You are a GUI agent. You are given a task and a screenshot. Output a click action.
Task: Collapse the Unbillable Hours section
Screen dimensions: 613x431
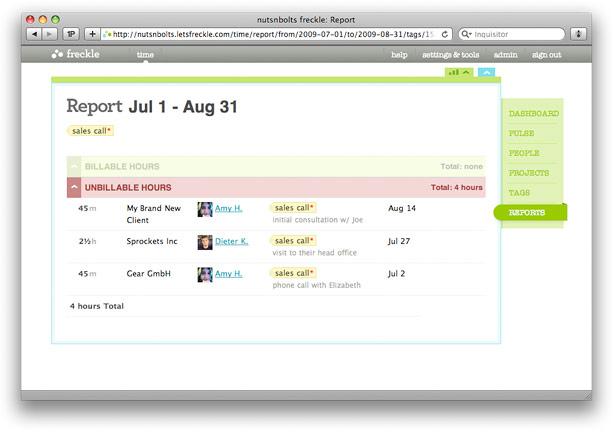(x=74, y=187)
